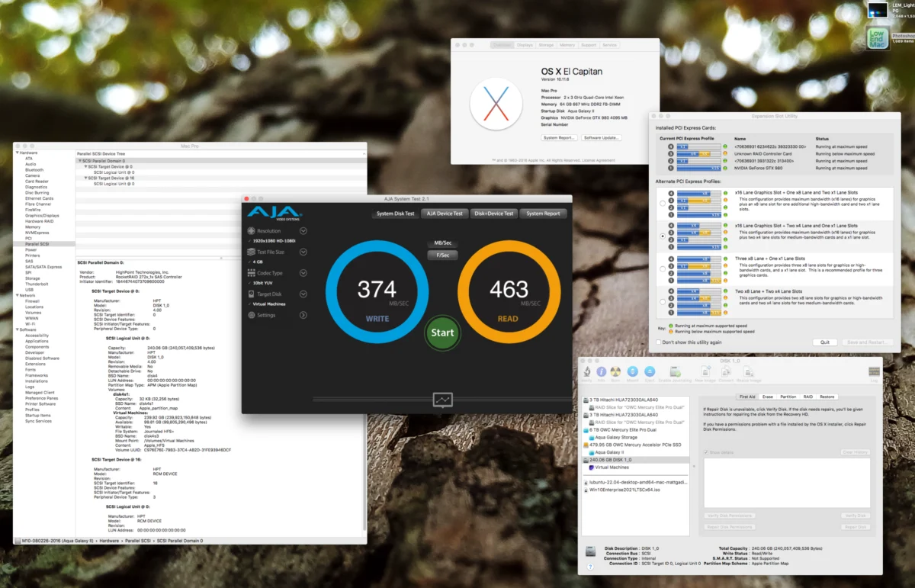Viewport: 915px width, 588px height.
Task: Click the Settings gear icon in AJA
Action: 251,315
